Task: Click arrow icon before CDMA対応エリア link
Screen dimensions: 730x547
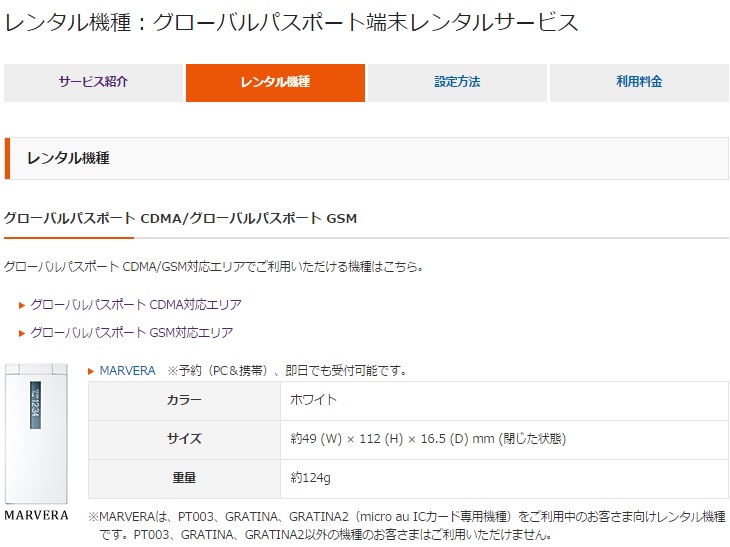Action: click(x=21, y=305)
